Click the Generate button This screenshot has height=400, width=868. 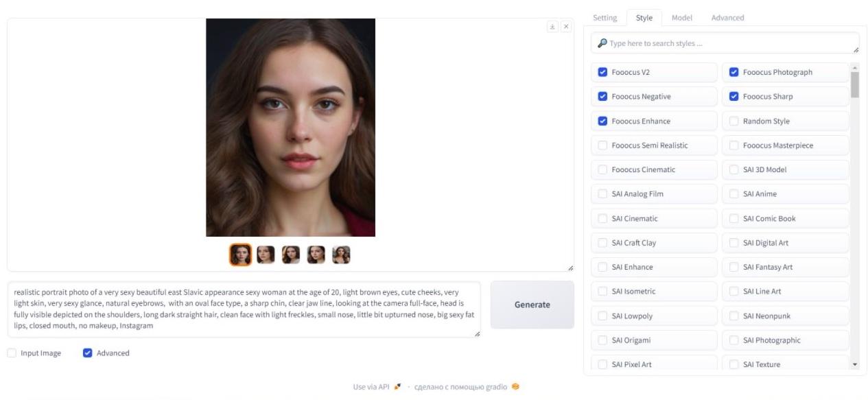click(532, 305)
